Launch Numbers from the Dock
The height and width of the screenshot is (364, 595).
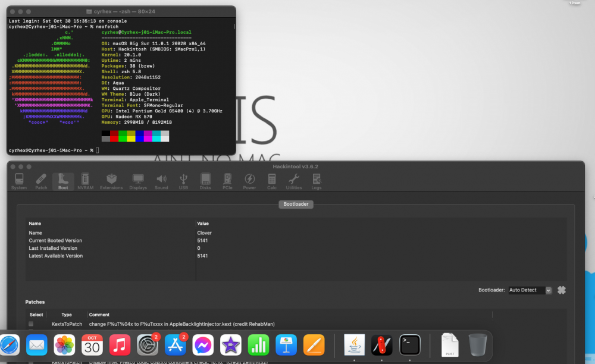[x=258, y=345]
